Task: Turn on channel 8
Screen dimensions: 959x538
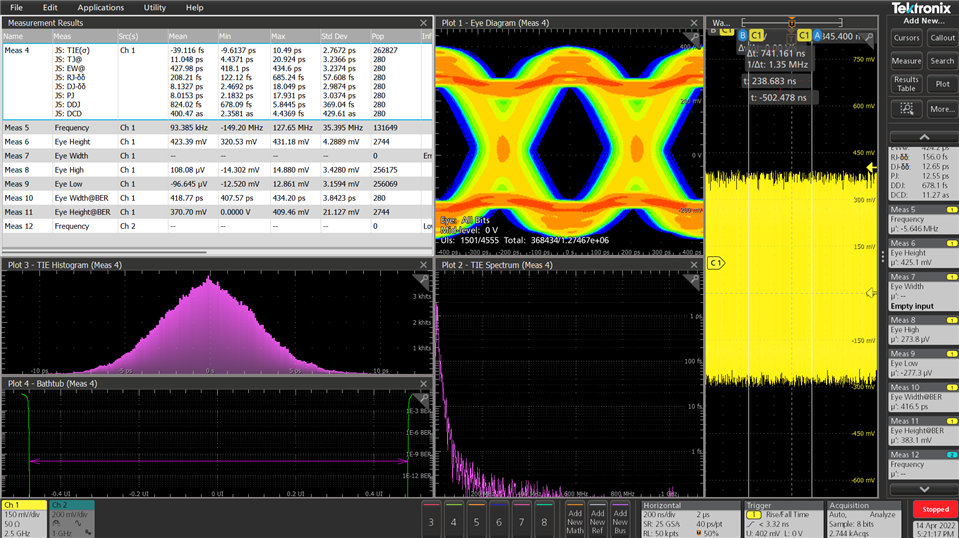Action: (x=544, y=518)
